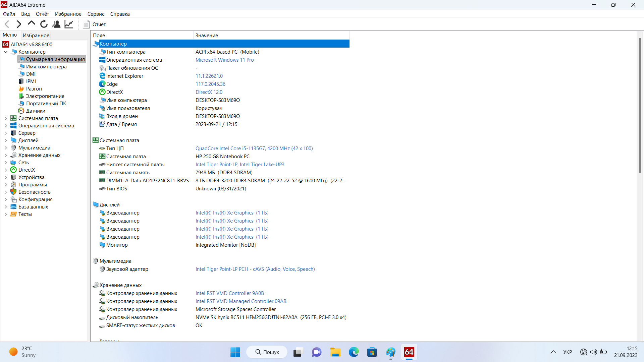Select the DMI tree item

(x=31, y=74)
